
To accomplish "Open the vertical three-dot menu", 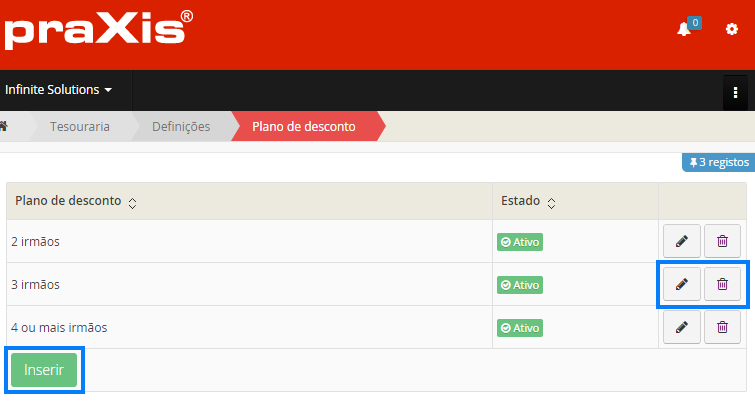I will coord(735,92).
